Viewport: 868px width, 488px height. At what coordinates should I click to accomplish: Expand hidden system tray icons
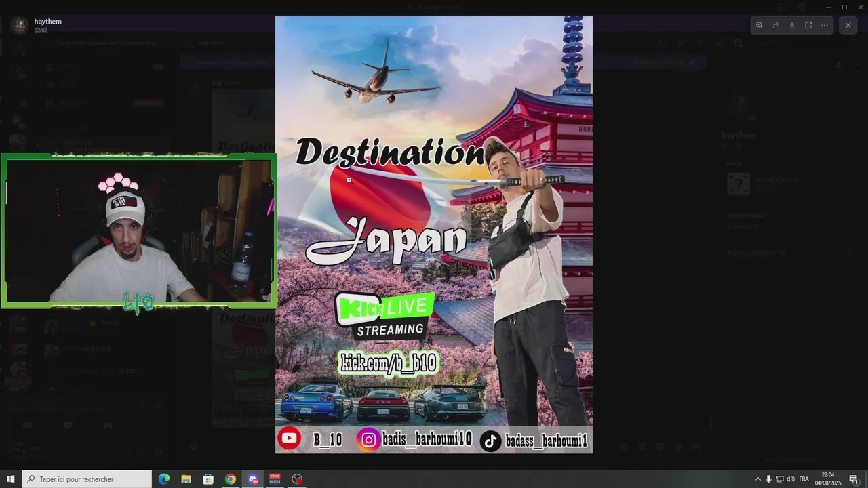pos(758,479)
